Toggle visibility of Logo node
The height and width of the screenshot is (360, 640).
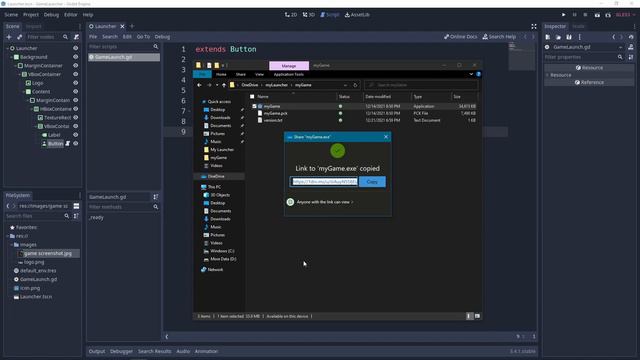76,83
